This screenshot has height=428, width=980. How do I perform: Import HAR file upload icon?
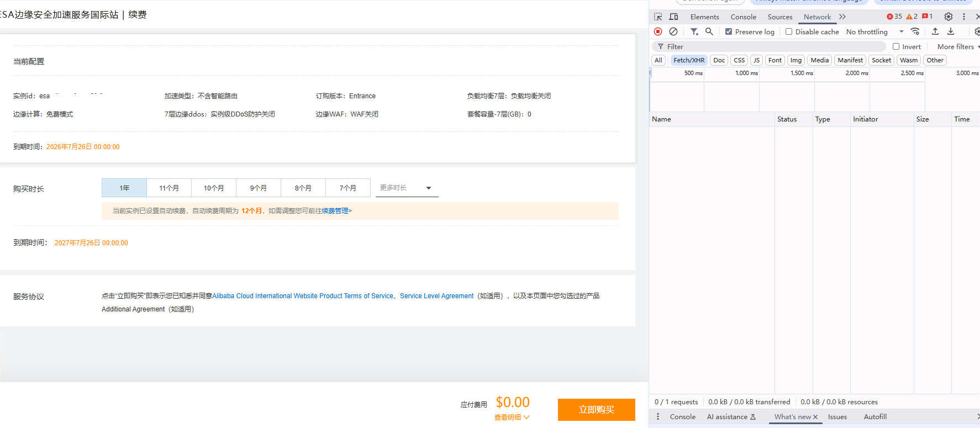(x=935, y=31)
